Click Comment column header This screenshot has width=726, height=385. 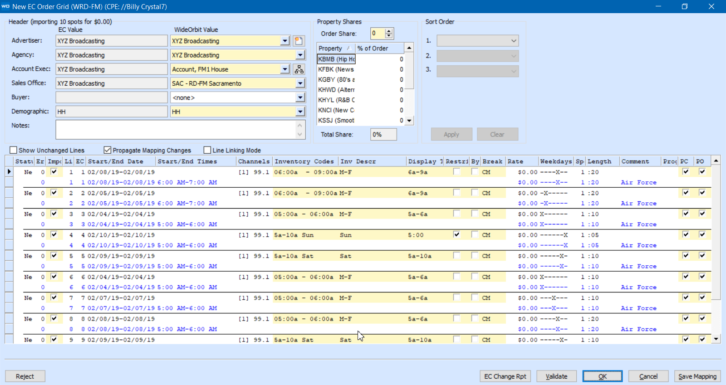640,161
